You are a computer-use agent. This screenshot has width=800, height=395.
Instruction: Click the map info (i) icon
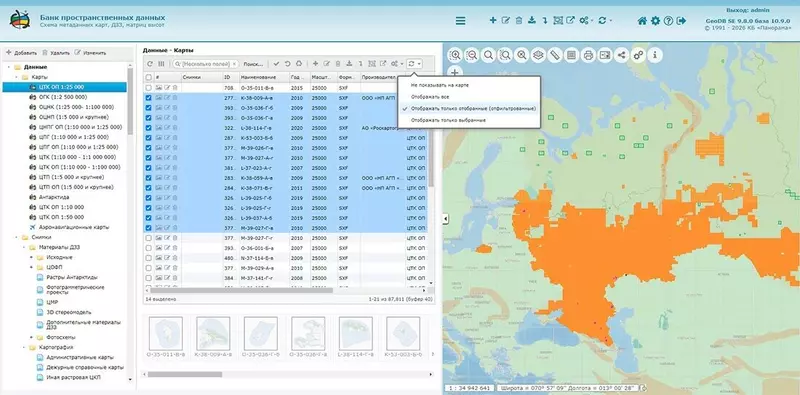pyautogui.click(x=655, y=55)
